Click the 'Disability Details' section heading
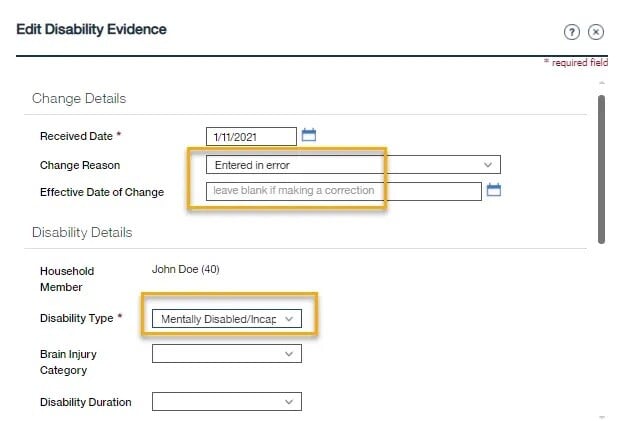The height and width of the screenshot is (421, 618). (x=82, y=233)
